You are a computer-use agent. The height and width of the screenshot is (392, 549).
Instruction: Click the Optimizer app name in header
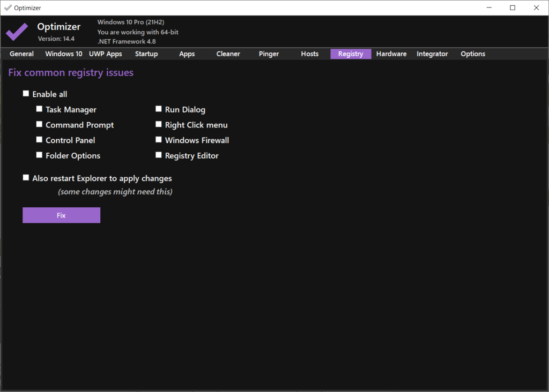pos(59,27)
